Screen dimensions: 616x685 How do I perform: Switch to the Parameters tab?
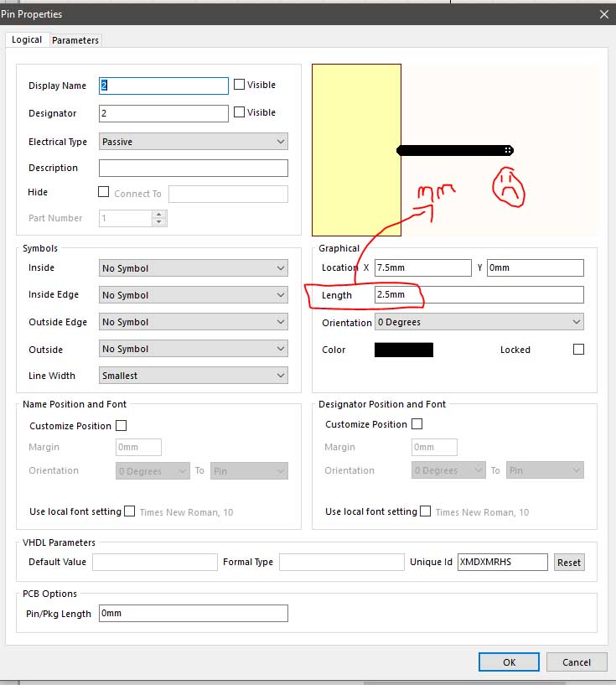coord(75,40)
